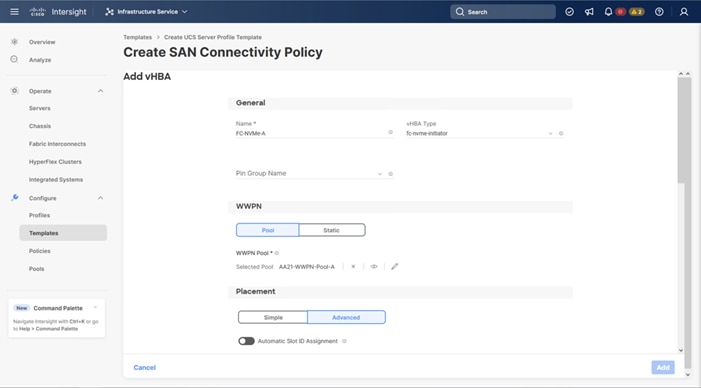The width and height of the screenshot is (701, 388).
Task: Click the Operate gear icon
Action: point(14,91)
